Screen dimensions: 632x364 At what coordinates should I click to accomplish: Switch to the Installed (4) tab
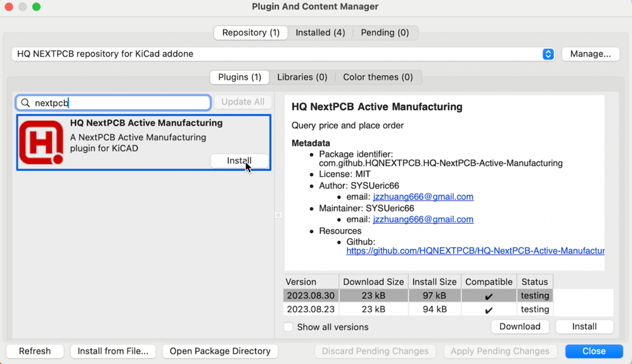320,33
